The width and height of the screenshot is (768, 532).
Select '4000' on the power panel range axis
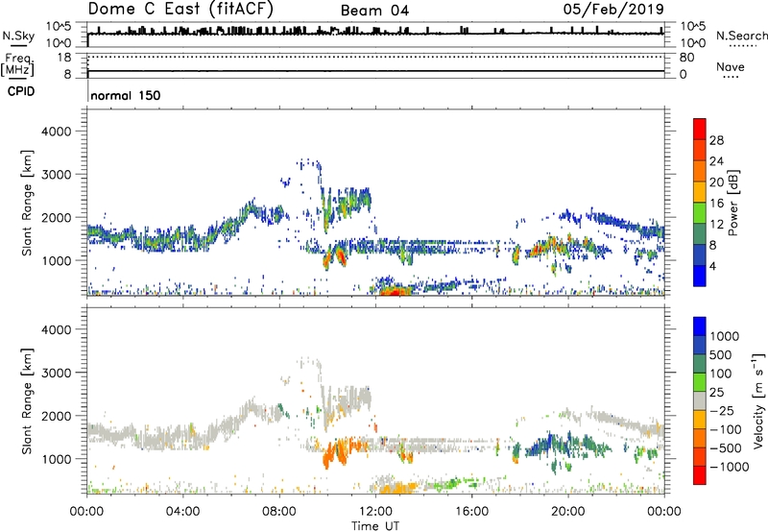coord(56,132)
